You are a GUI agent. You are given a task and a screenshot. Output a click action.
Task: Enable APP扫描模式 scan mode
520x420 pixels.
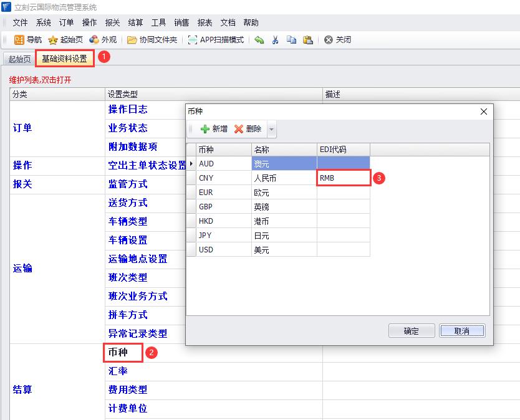pos(216,40)
